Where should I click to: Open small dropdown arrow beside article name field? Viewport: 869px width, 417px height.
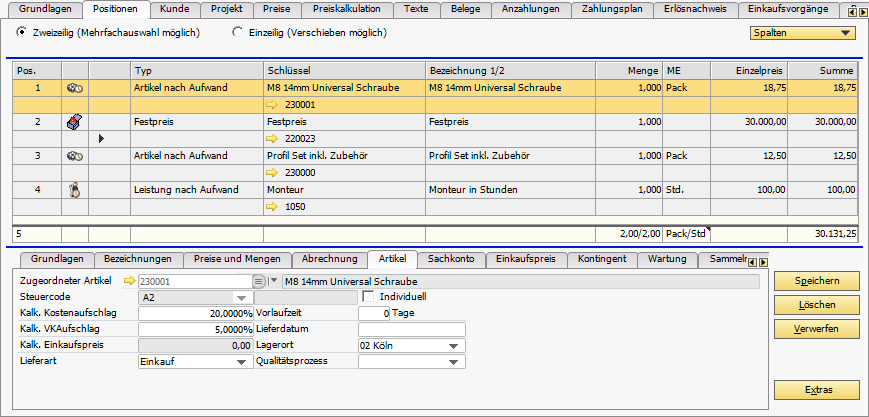(273, 281)
